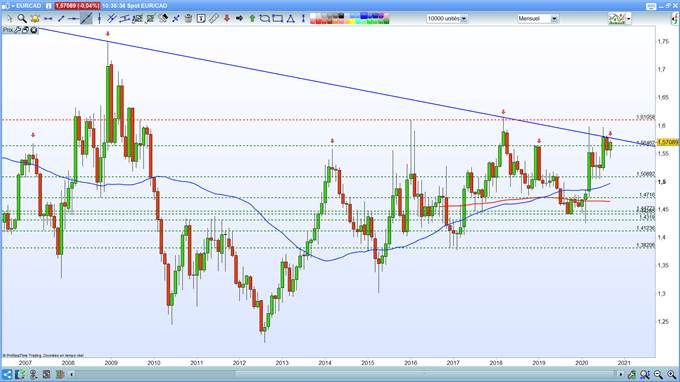Image resolution: width=680 pixels, height=382 pixels.
Task: Open the 10000 unités quantity dropdown
Action: [464, 19]
